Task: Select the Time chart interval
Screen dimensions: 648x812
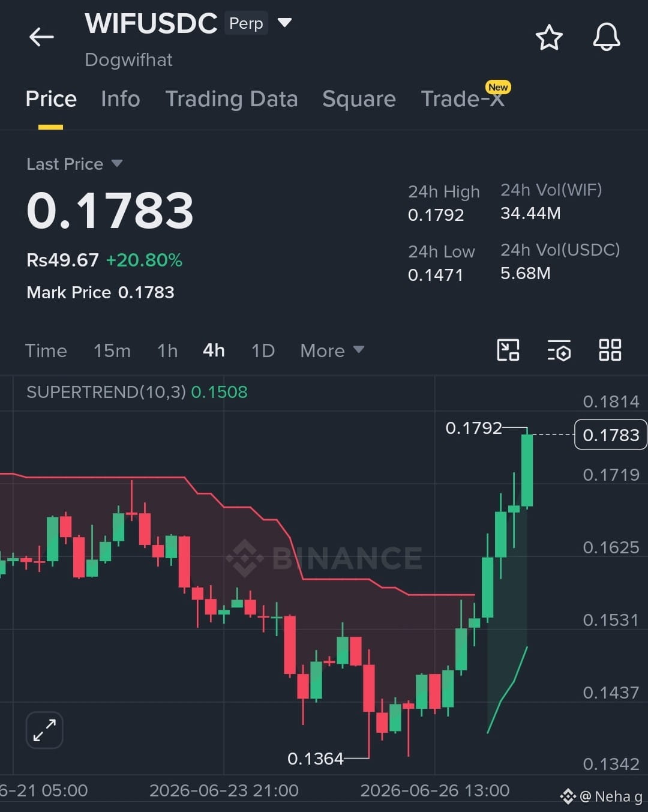Action: [x=46, y=350]
